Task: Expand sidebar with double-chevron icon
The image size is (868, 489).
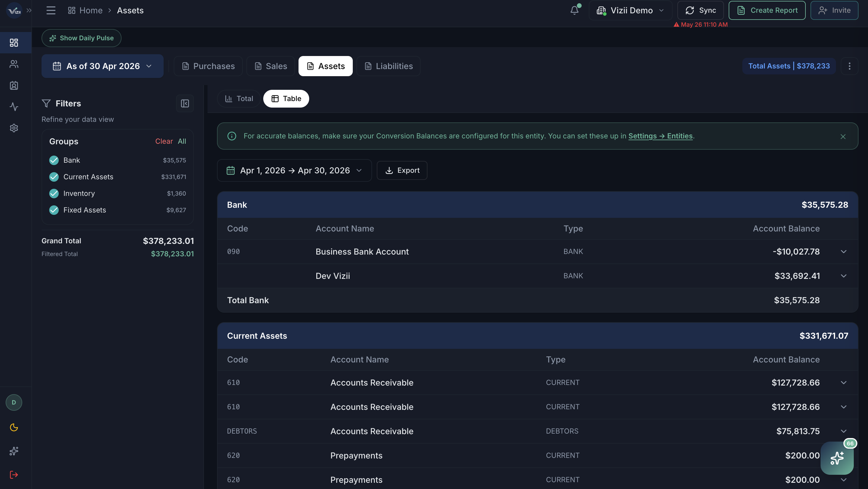Action: [x=29, y=10]
